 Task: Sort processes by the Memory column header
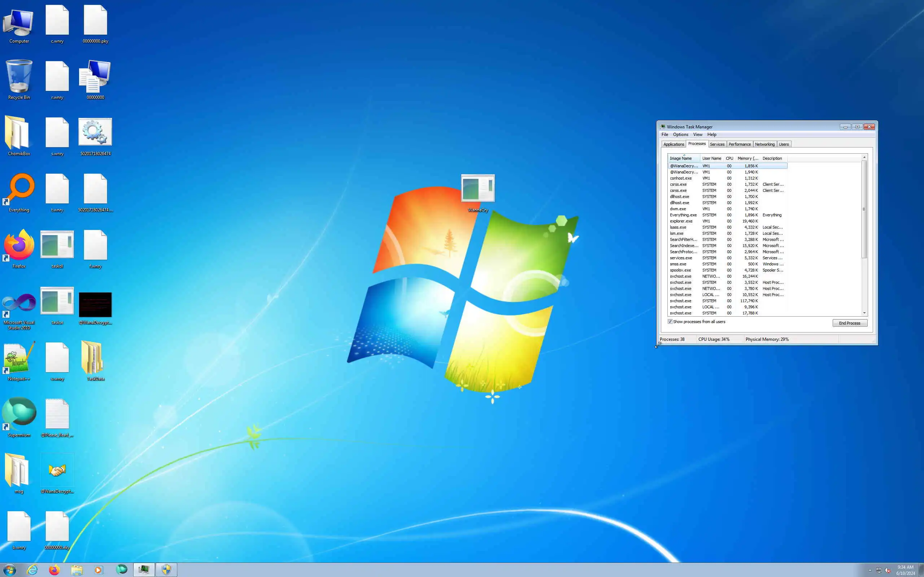click(747, 158)
